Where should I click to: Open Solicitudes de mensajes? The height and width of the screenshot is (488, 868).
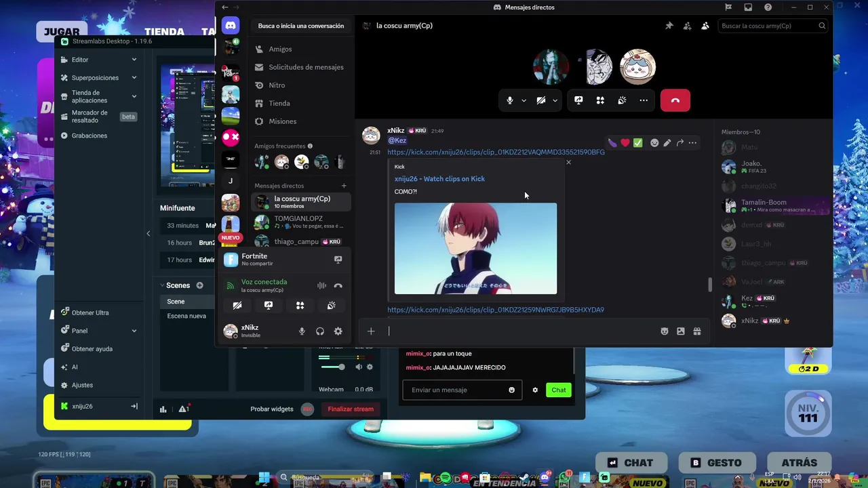300,67
